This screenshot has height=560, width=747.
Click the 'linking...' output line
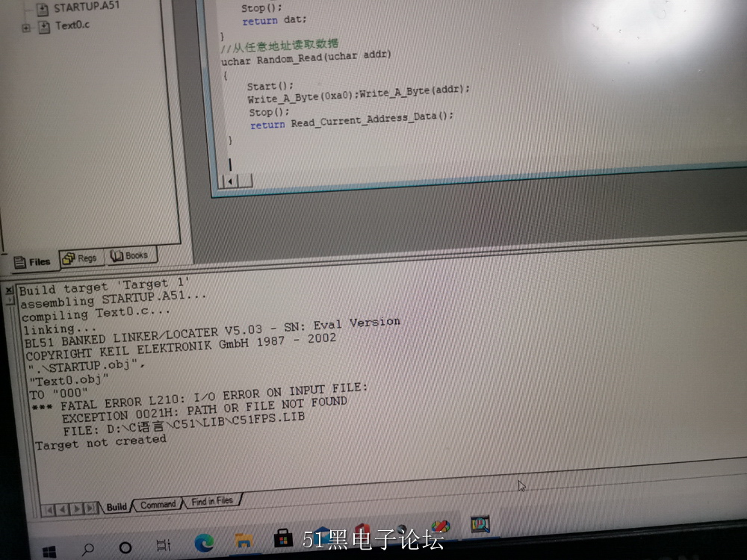tap(60, 329)
